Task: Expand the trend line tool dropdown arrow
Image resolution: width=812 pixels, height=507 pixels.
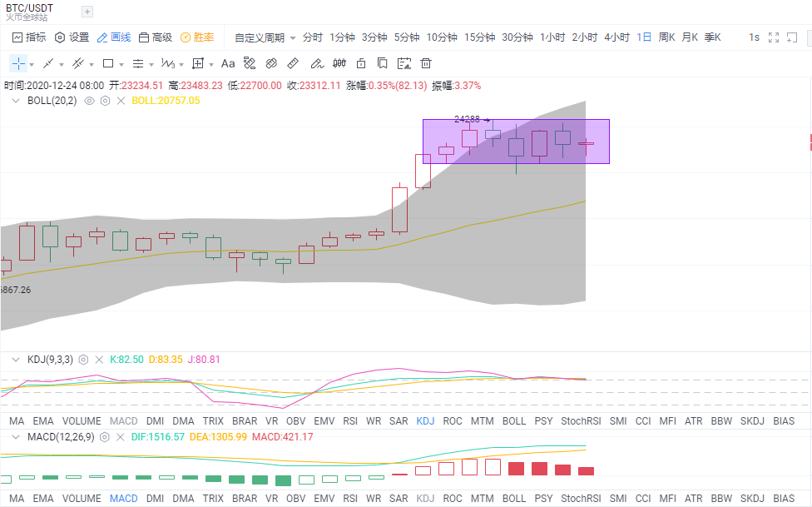Action: (61, 65)
